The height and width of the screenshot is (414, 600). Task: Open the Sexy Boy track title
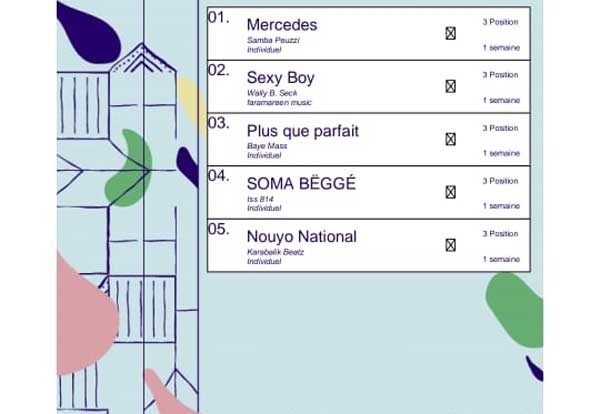280,78
